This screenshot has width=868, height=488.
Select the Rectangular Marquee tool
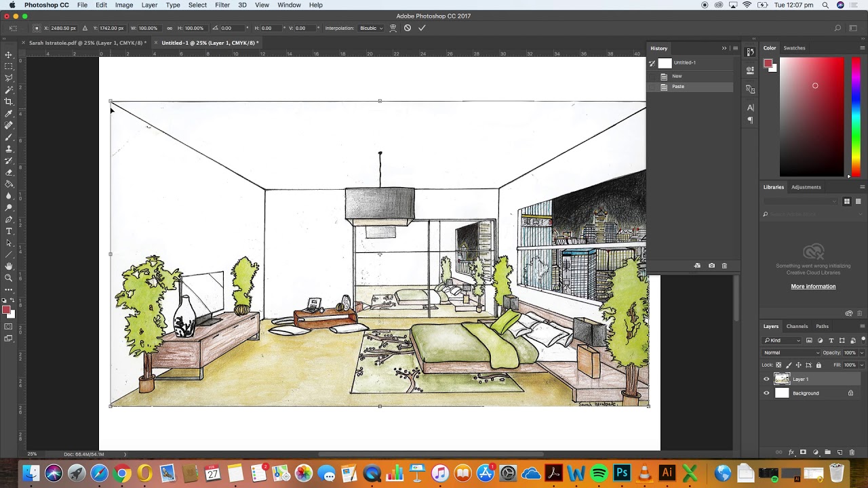(x=9, y=66)
